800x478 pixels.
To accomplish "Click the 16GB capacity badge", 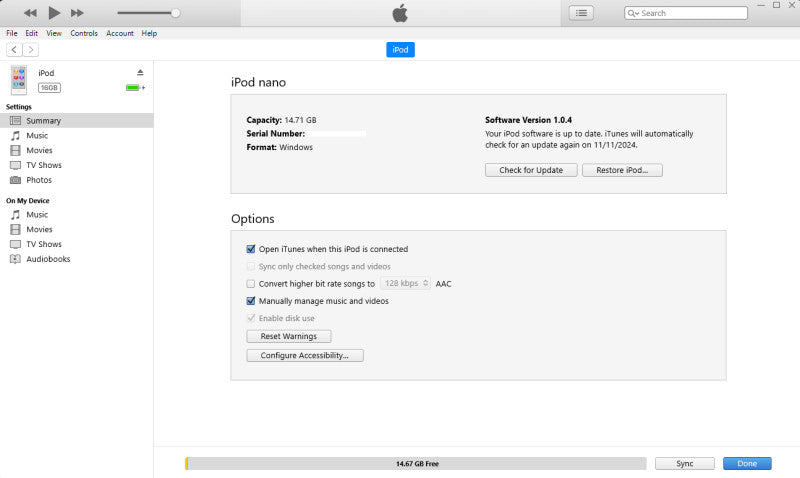I will pyautogui.click(x=49, y=88).
